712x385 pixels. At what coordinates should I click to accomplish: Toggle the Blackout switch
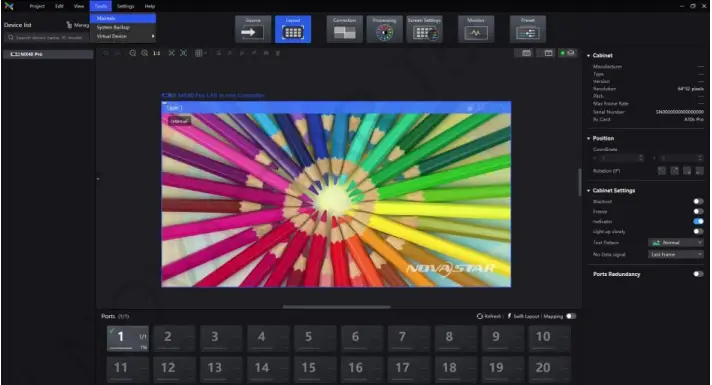(x=698, y=201)
